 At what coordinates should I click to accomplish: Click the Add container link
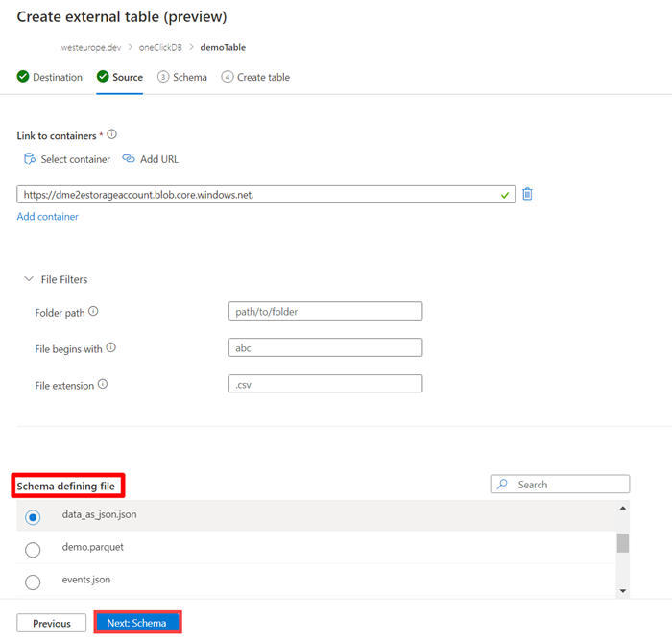[x=48, y=217]
